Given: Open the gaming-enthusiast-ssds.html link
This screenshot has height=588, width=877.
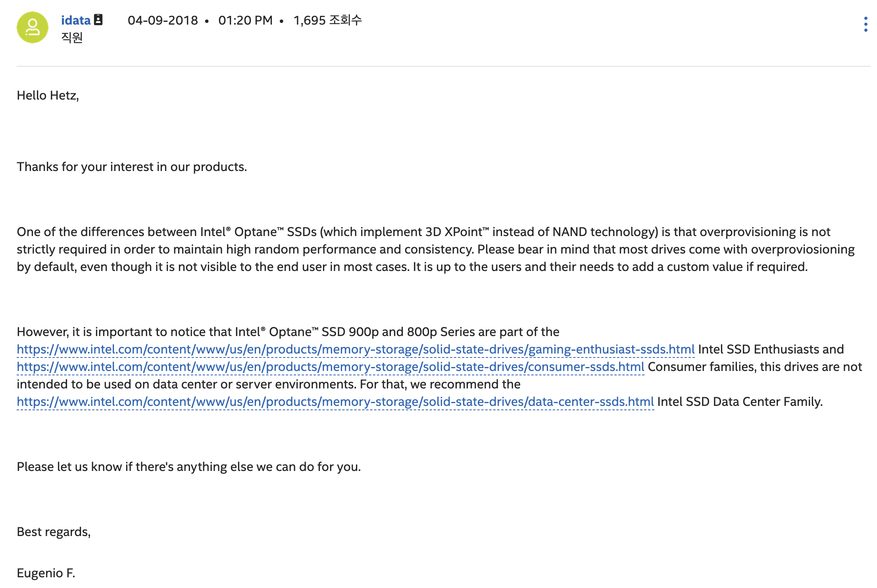Looking at the screenshot, I should tap(356, 349).
